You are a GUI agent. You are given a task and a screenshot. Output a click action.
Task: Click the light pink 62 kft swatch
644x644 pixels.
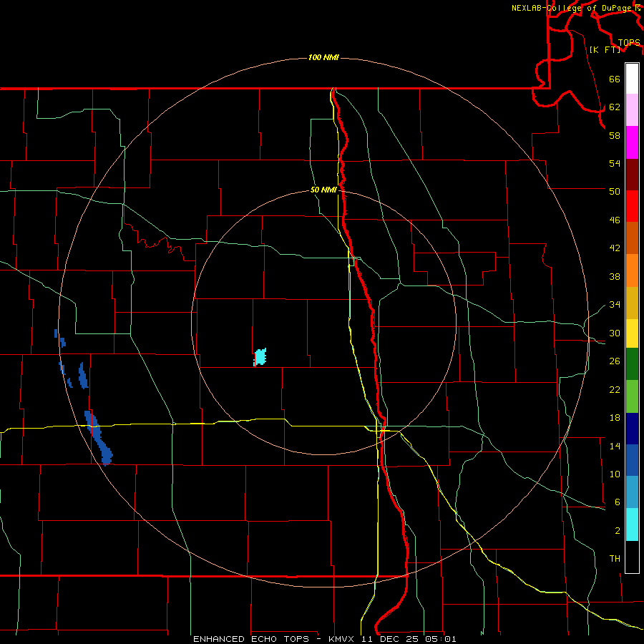(632, 110)
